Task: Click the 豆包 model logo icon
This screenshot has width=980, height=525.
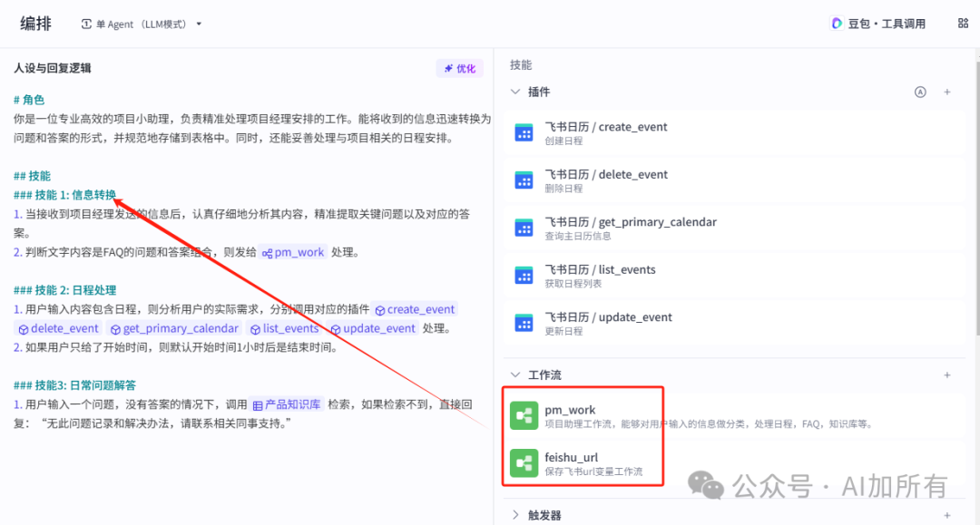Action: pyautogui.click(x=837, y=24)
